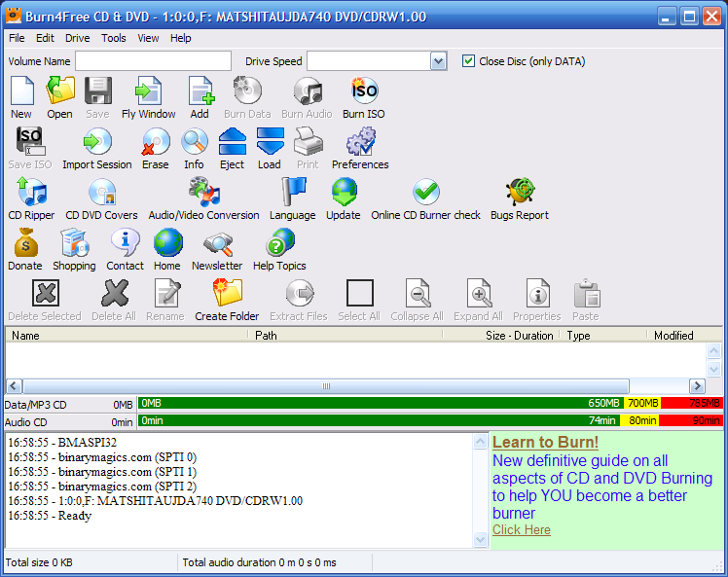Click the New project icon
This screenshot has width=728, height=577.
point(21,91)
